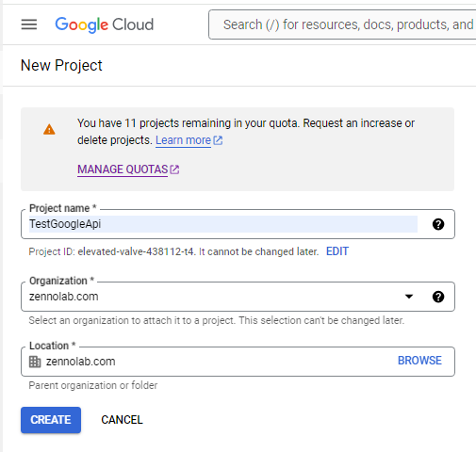Open the Learn more link
476x452 pixels.
tap(183, 140)
